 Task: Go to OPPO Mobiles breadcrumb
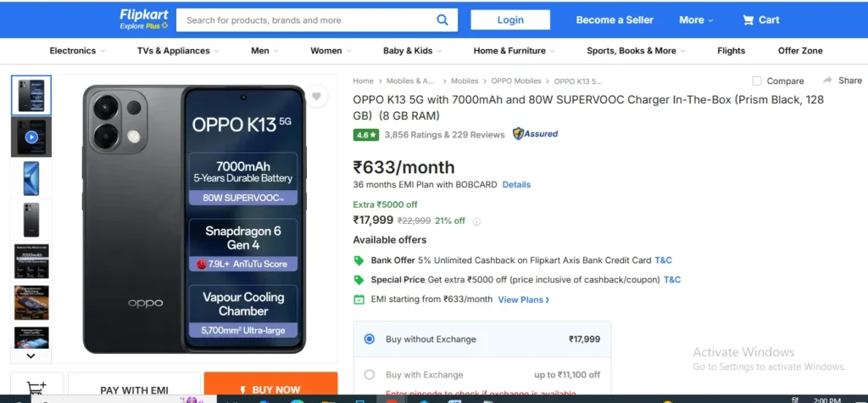(x=516, y=81)
